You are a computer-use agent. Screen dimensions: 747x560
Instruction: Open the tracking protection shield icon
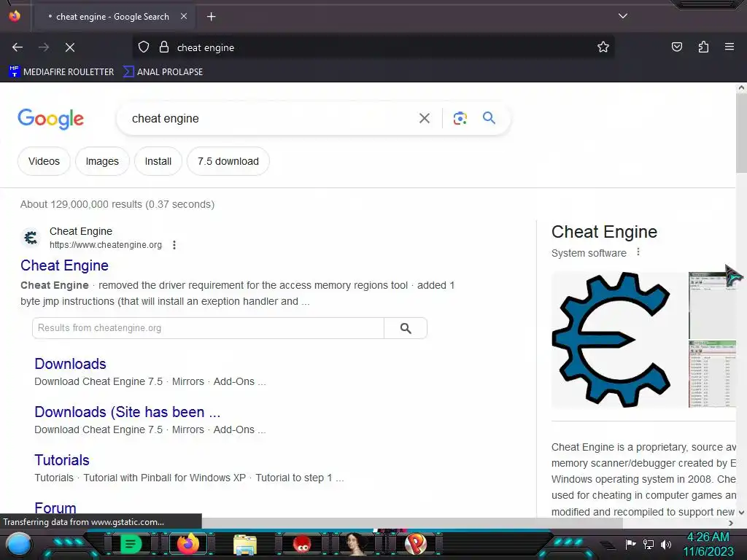coord(144,47)
